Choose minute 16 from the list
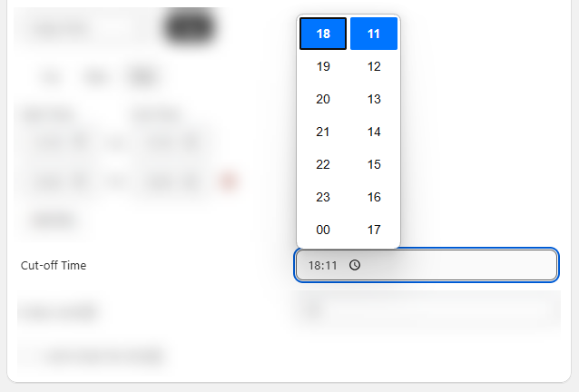Image resolution: width=579 pixels, height=392 pixels. click(374, 197)
